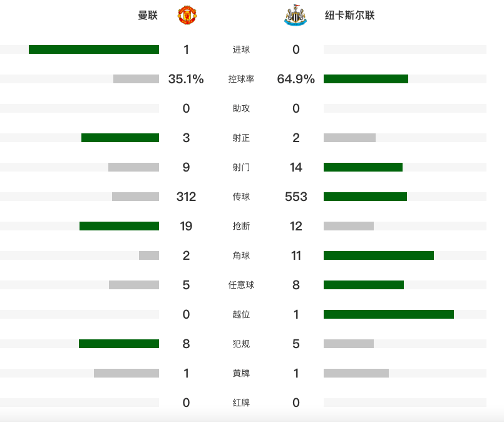This screenshot has height=422, width=504.
Task: Click Manchester United's green 犯规 bar
Action: pos(119,344)
